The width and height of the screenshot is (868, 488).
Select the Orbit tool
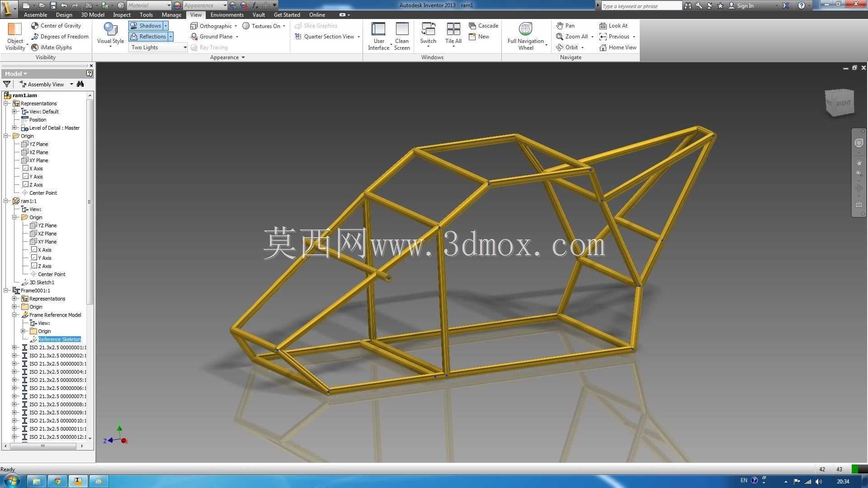(567, 47)
